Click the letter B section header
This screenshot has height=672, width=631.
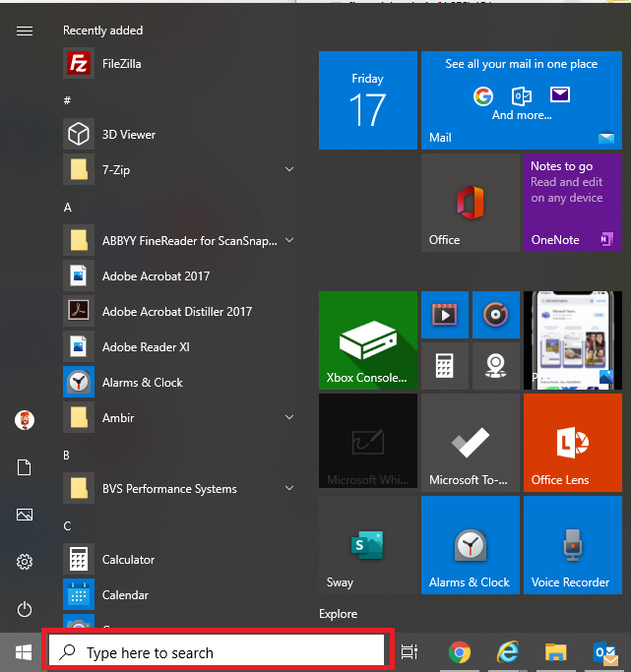point(66,456)
